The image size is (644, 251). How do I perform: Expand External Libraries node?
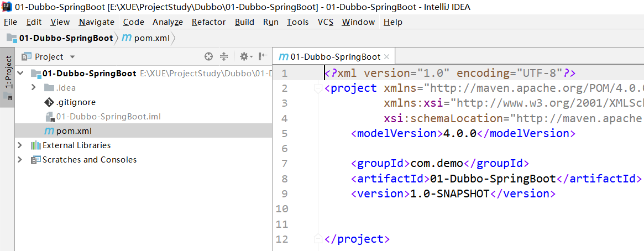click(x=20, y=145)
